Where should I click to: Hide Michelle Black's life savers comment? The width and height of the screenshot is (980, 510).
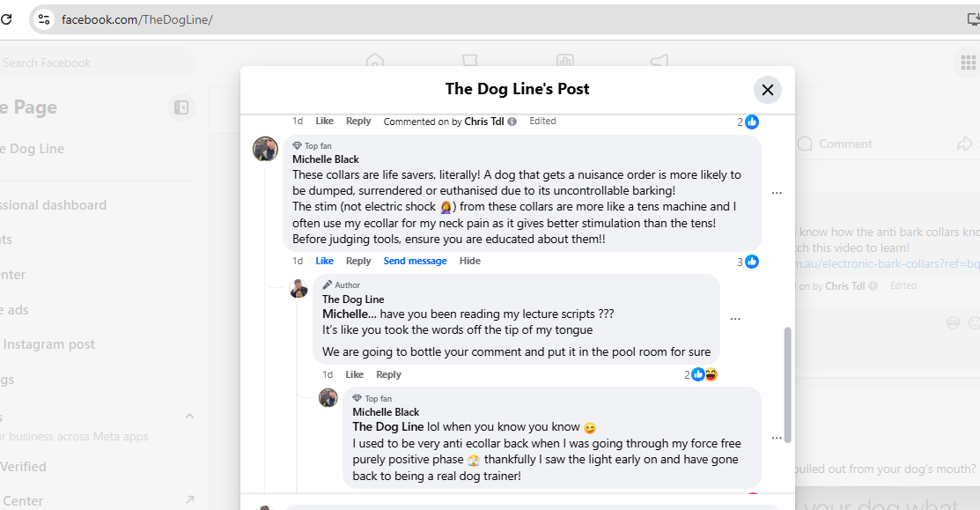pos(470,261)
